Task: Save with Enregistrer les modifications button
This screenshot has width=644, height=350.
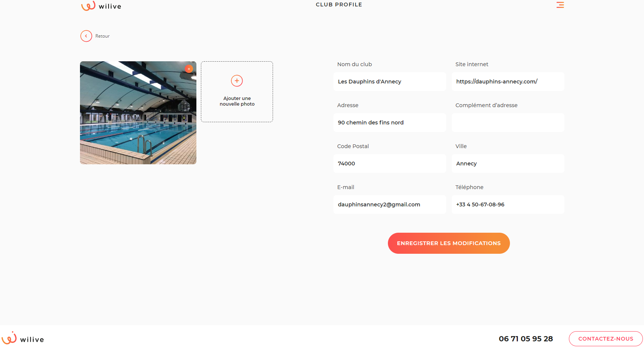Action: click(449, 243)
